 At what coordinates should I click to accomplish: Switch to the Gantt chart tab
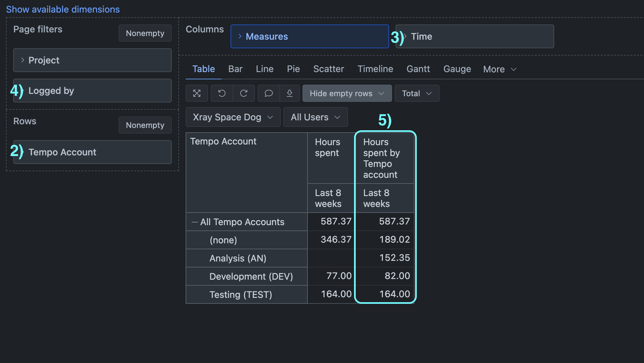click(x=418, y=69)
